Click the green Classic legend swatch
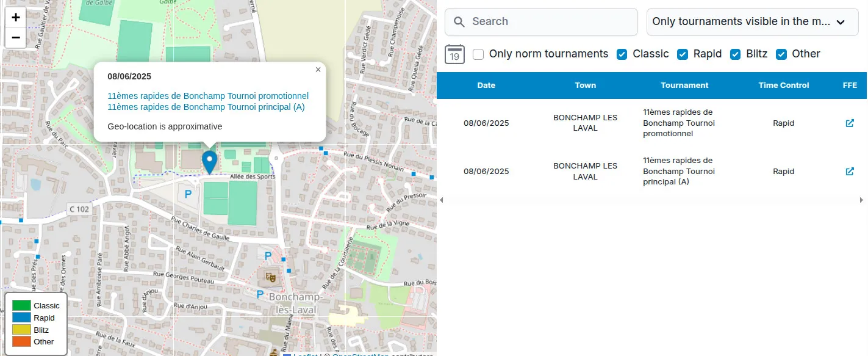This screenshot has width=868, height=356. point(21,305)
